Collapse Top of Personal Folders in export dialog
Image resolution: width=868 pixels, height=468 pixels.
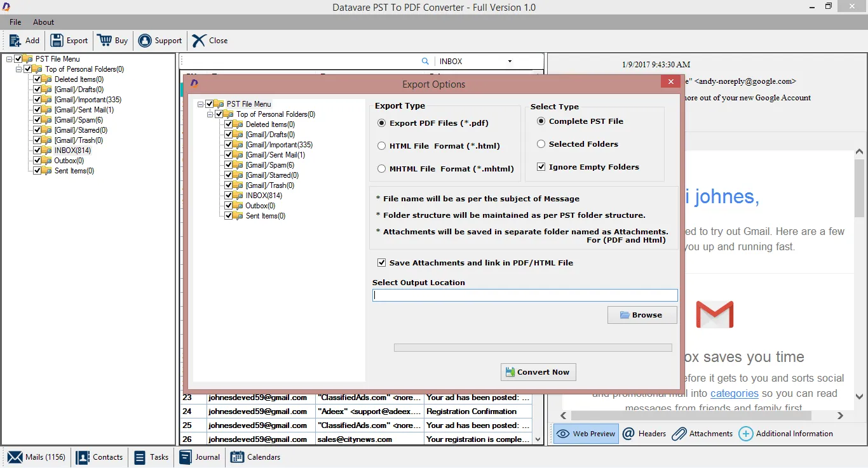[210, 114]
